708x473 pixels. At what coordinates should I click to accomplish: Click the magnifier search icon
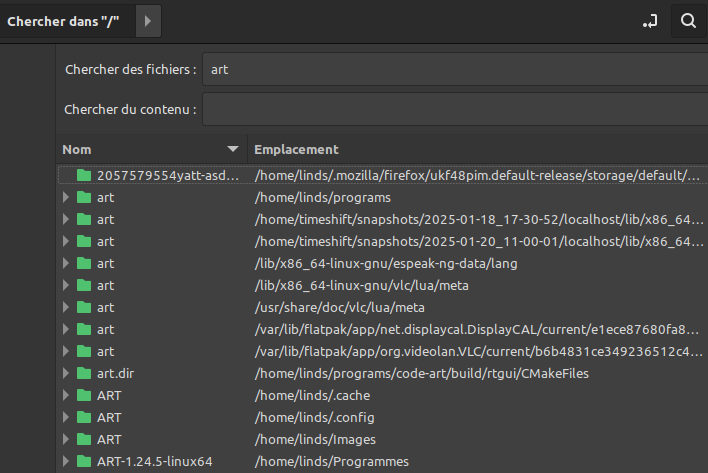coord(688,20)
